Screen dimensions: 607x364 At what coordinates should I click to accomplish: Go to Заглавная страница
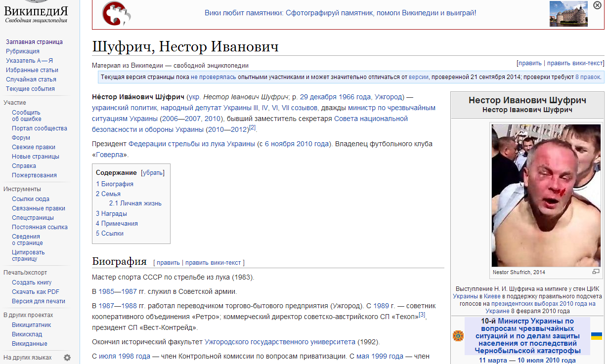click(34, 42)
